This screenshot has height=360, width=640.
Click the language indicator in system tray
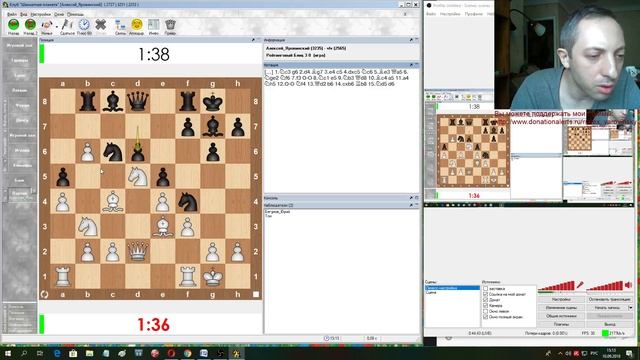pos(594,353)
